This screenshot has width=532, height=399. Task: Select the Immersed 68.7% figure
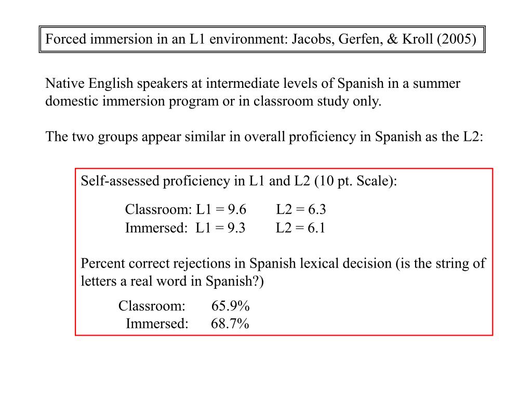tap(230, 324)
